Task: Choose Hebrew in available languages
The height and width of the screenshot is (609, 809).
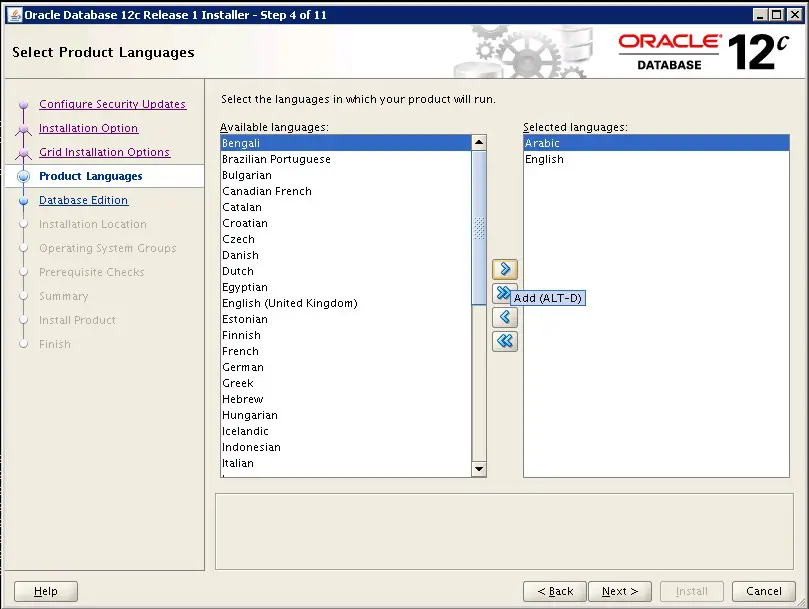Action: point(346,399)
